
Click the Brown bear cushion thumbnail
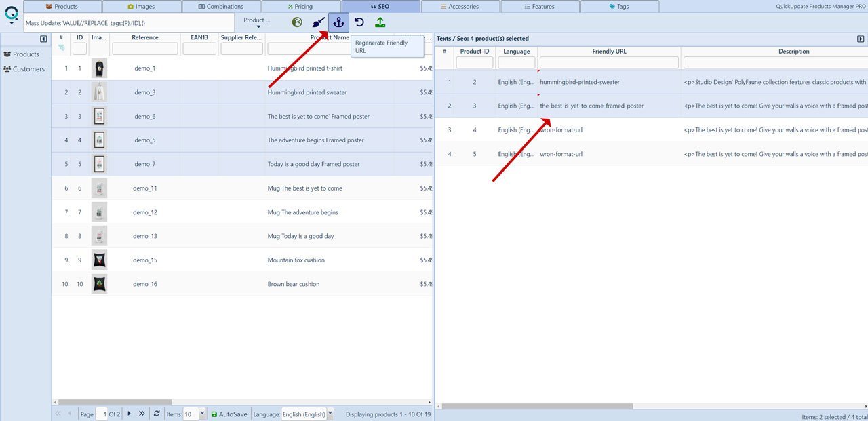tap(99, 284)
